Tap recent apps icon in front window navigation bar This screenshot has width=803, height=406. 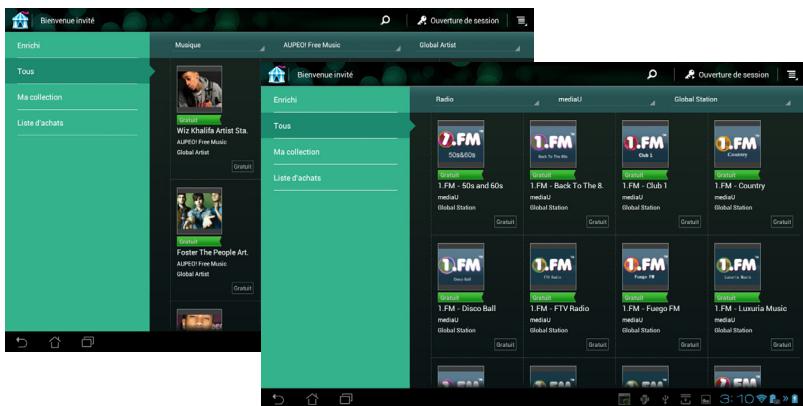click(346, 399)
